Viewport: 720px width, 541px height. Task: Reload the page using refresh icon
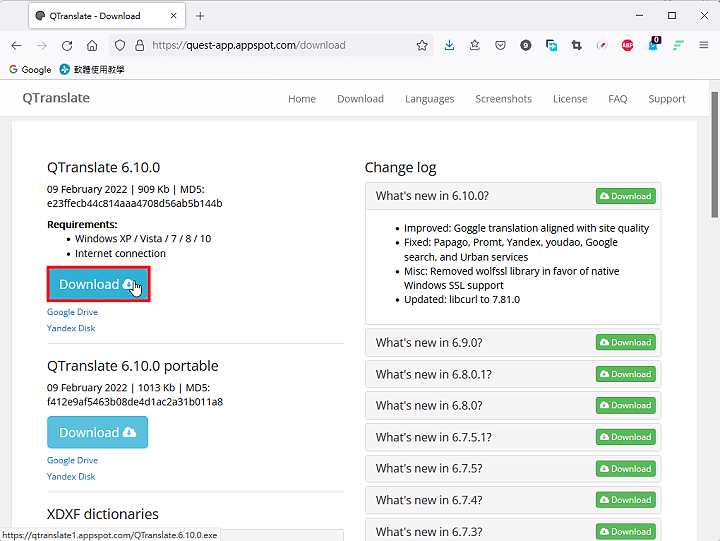click(x=67, y=45)
